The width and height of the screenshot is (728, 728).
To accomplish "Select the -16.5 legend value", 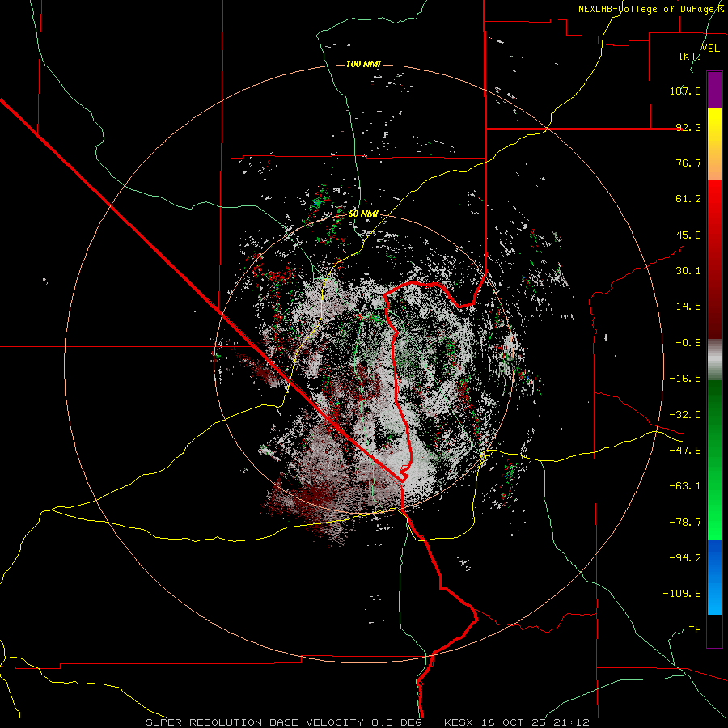I will tap(685, 379).
